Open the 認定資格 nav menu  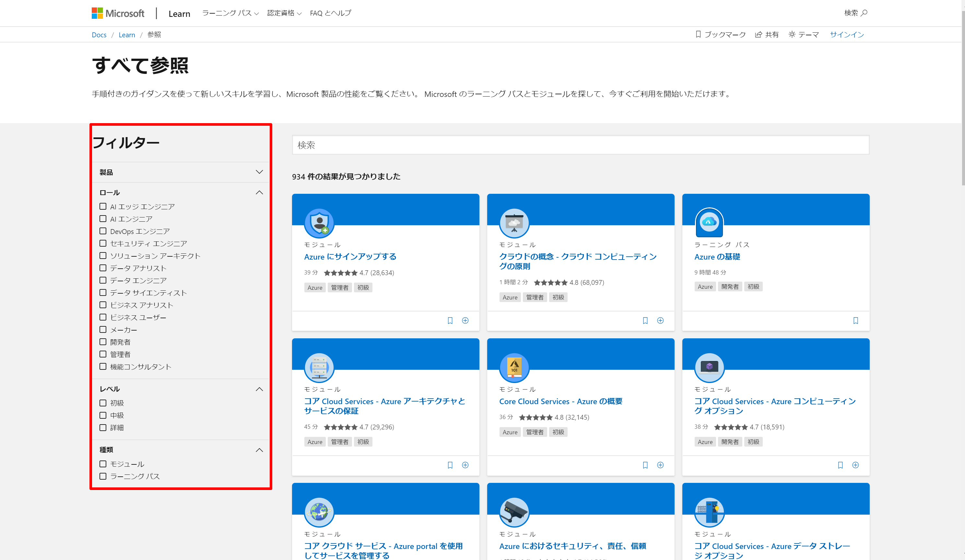point(284,13)
